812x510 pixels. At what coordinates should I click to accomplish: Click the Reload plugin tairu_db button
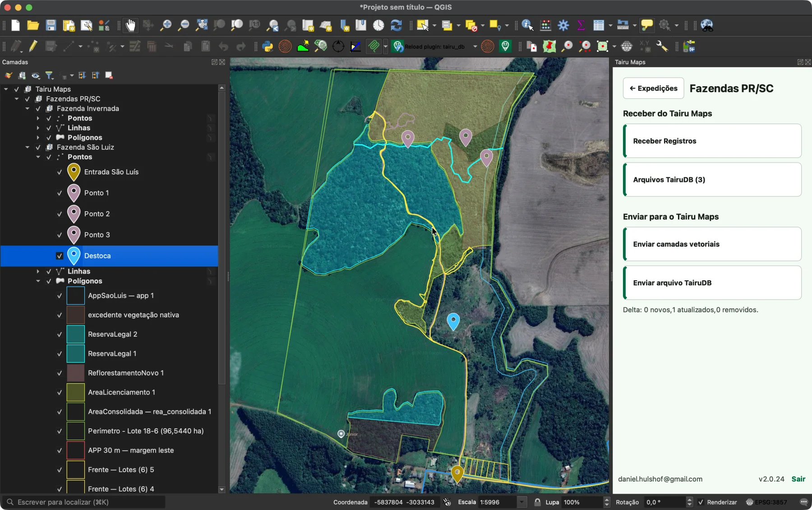(429, 46)
